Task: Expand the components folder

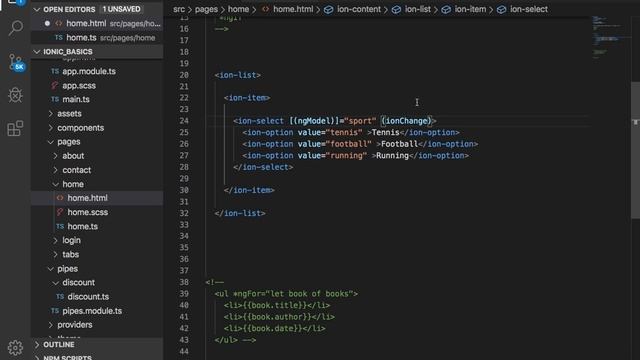Action: pyautogui.click(x=51, y=128)
